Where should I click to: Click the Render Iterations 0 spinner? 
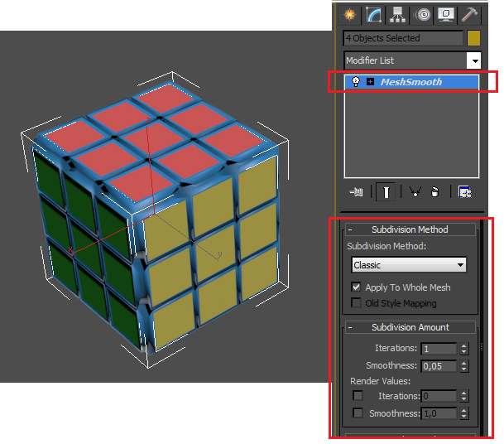(x=463, y=396)
